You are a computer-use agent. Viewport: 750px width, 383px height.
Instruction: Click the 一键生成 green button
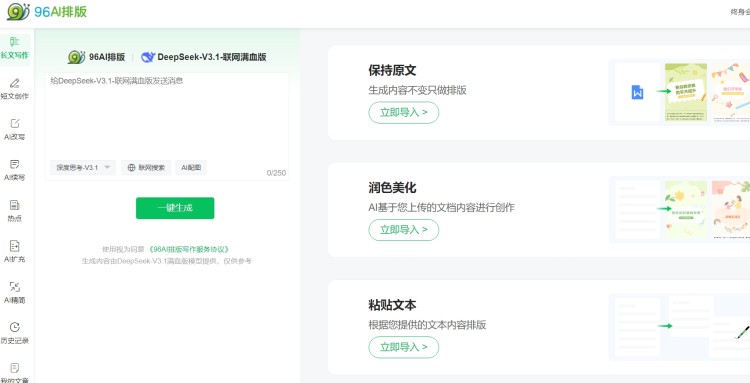click(x=175, y=208)
